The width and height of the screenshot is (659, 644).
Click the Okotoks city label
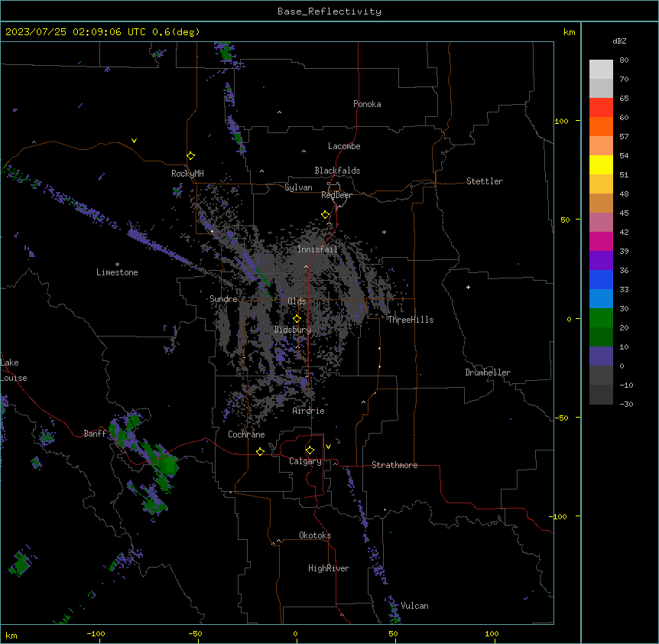[315, 535]
